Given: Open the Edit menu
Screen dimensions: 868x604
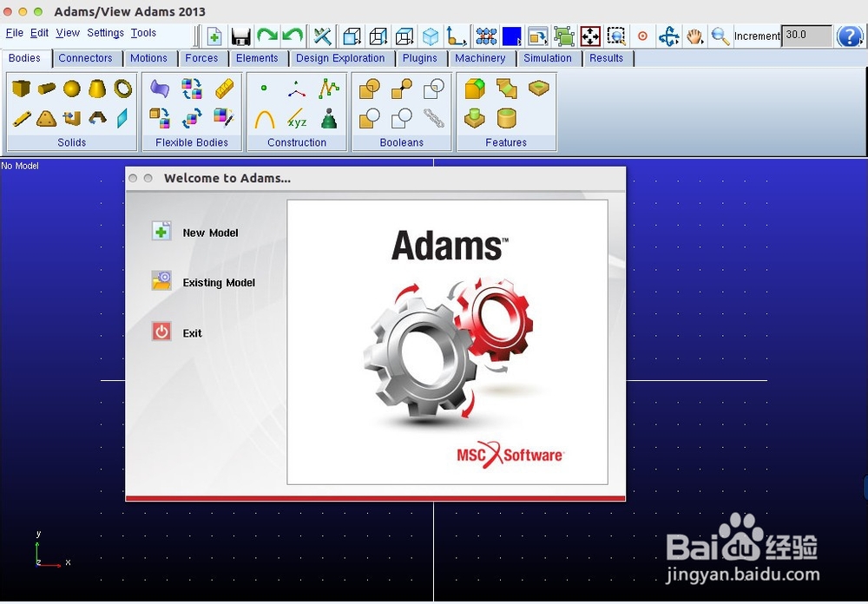Looking at the screenshot, I should tap(39, 33).
